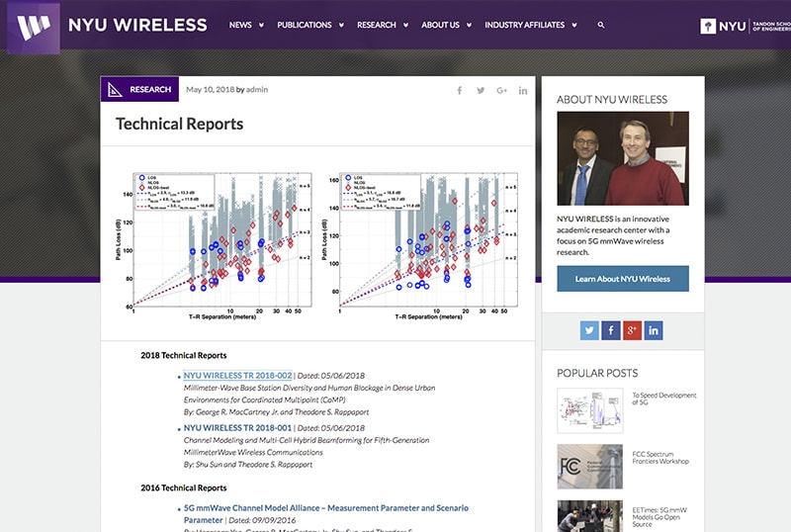
Task: Expand the News dropdown menu
Action: click(x=246, y=25)
